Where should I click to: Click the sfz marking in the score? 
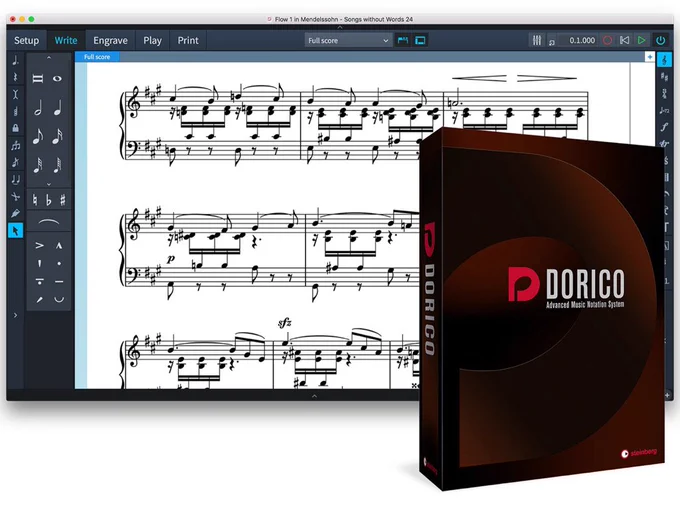(284, 322)
